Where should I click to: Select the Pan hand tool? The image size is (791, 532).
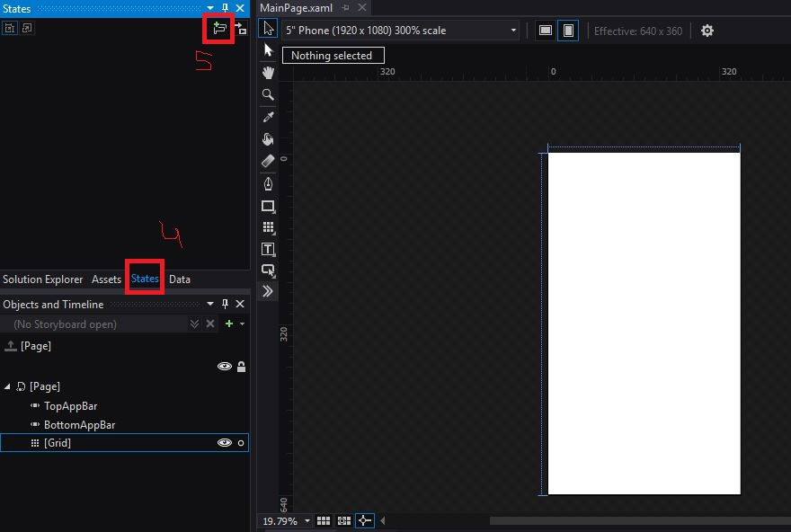click(268, 72)
